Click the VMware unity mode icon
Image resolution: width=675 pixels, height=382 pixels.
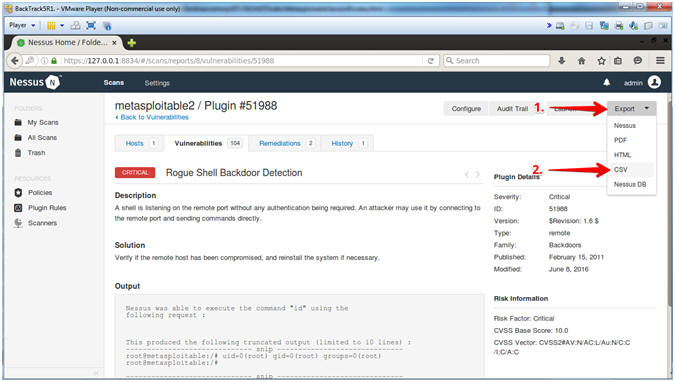[107, 26]
